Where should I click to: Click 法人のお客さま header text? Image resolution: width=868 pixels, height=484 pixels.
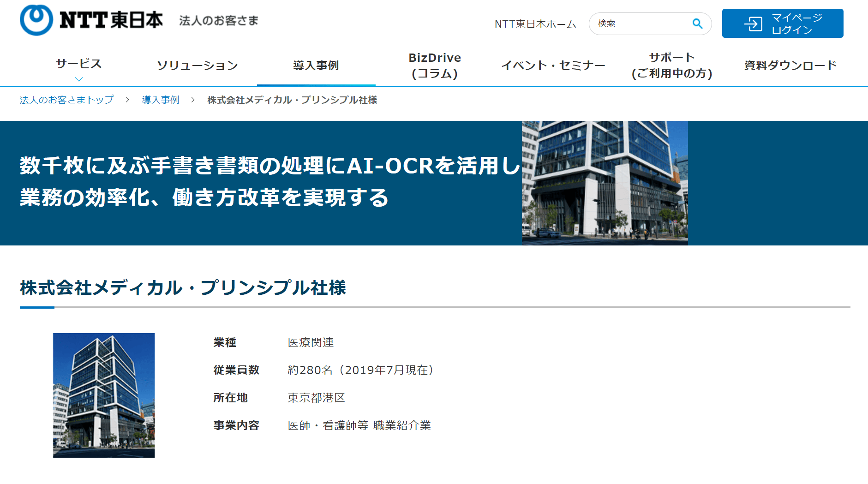click(x=219, y=21)
